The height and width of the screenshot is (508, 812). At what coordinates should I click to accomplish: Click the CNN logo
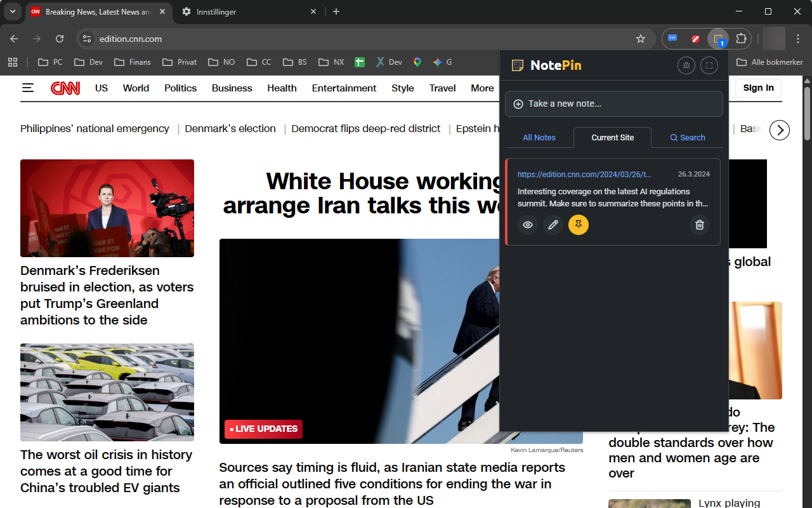pos(65,88)
